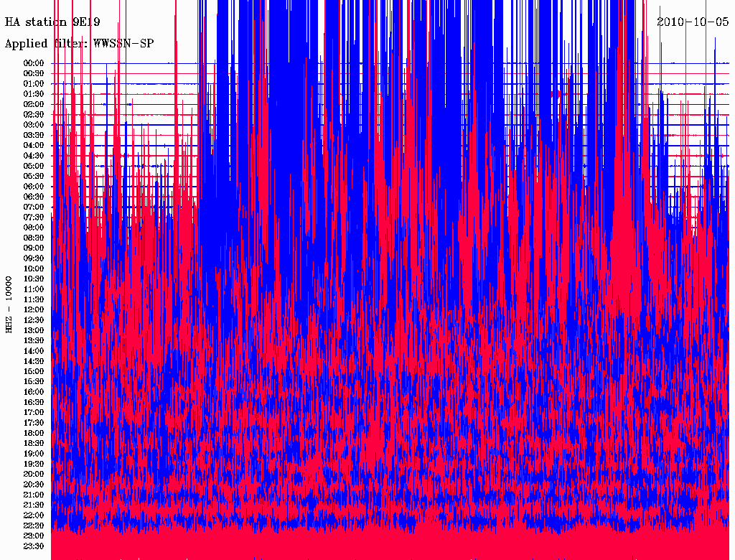
Task: Click 'Applied filter: WWSSN-SP' text
Action: [79, 44]
